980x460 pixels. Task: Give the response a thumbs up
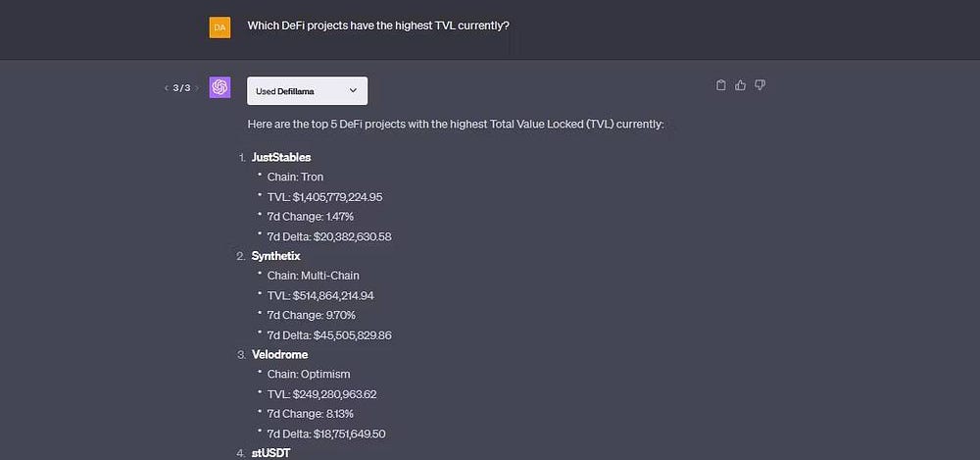741,85
